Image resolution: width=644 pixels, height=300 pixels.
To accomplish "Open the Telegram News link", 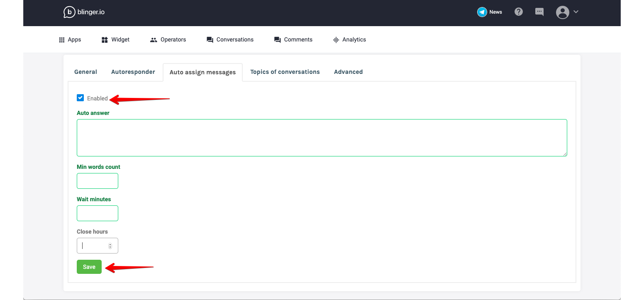I will click(490, 12).
